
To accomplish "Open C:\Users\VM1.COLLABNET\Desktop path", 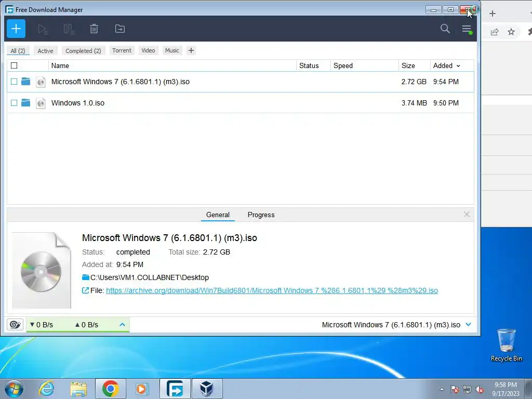I will click(149, 277).
